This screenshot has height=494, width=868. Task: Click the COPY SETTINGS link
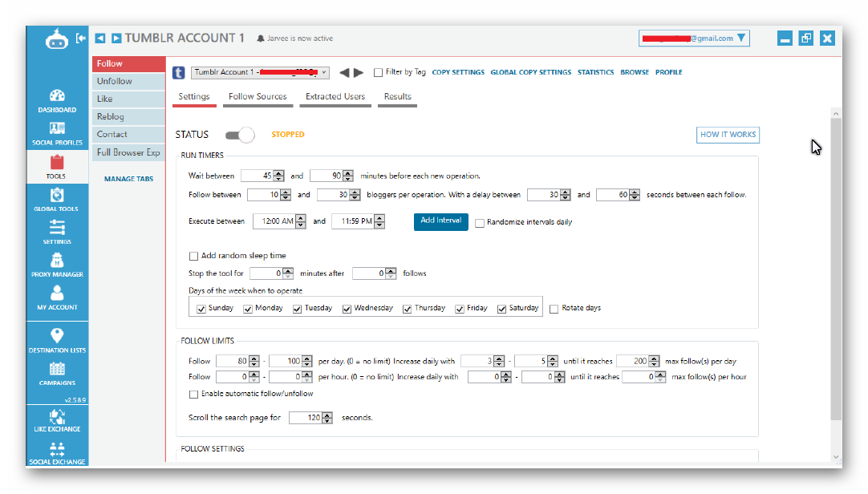(458, 72)
